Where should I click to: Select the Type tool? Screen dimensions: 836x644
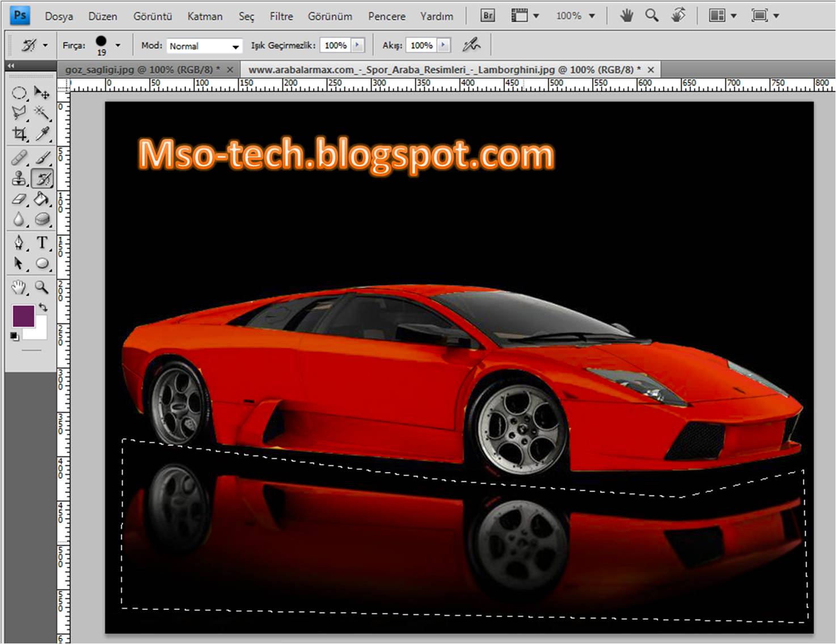point(42,243)
